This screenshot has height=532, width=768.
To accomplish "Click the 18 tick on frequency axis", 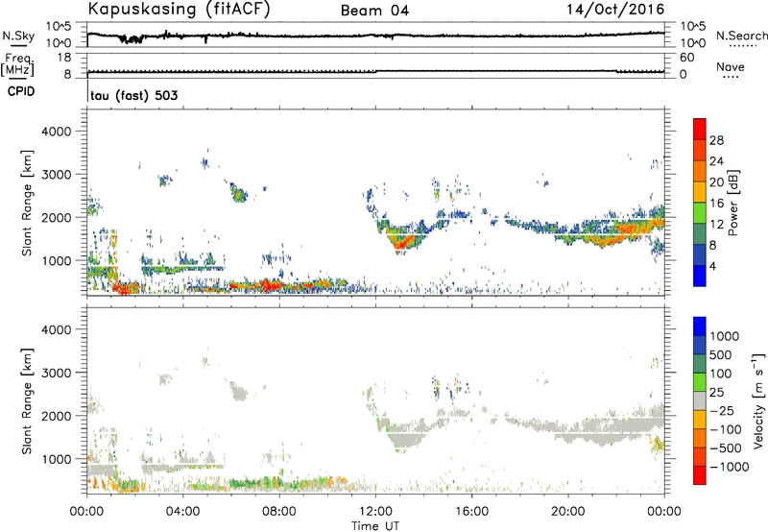I will pyautogui.click(x=64, y=58).
